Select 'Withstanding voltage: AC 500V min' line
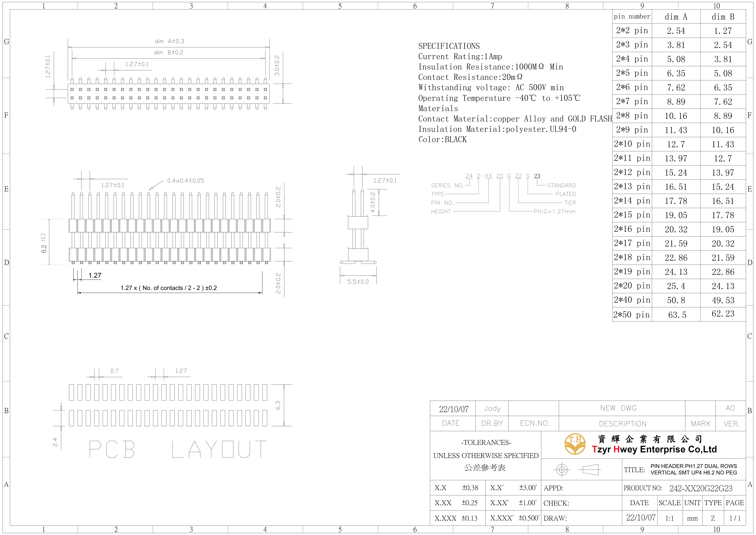The width and height of the screenshot is (756, 535). click(x=491, y=88)
